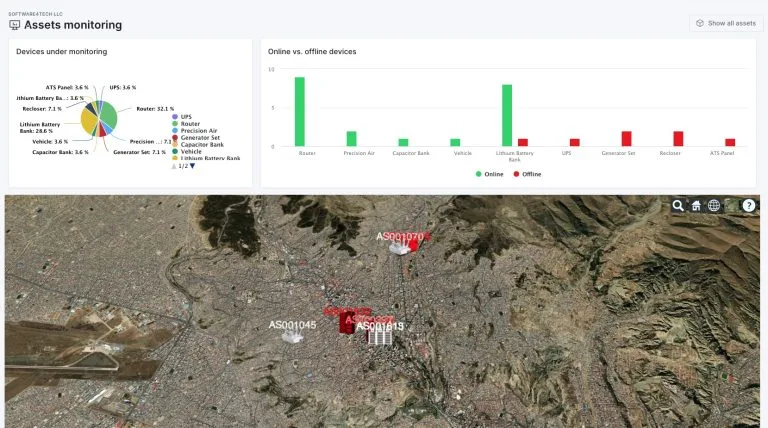Toggle Generator Set series in pie legend
Viewport: 768px width, 428px height.
click(196, 138)
